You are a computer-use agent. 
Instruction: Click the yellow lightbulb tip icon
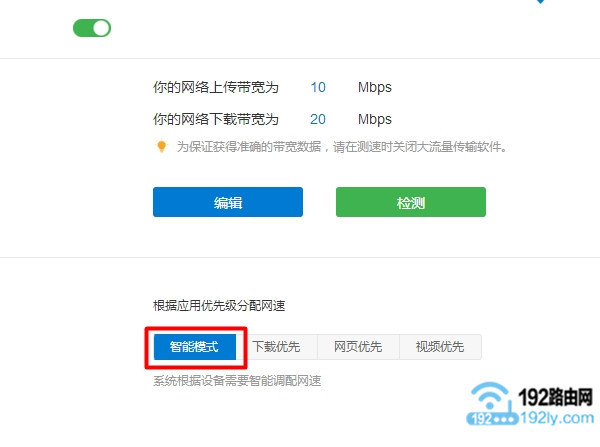click(160, 147)
